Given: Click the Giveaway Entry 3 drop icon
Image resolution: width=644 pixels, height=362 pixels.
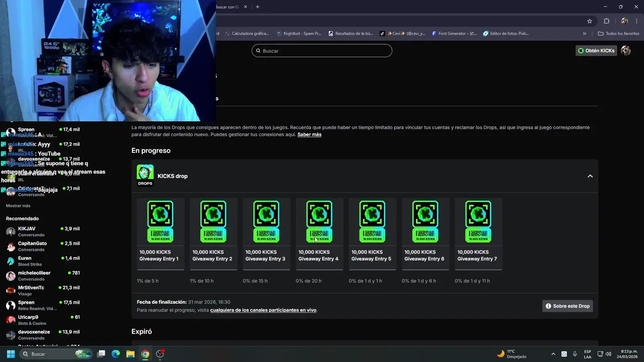Looking at the screenshot, I should click(266, 222).
